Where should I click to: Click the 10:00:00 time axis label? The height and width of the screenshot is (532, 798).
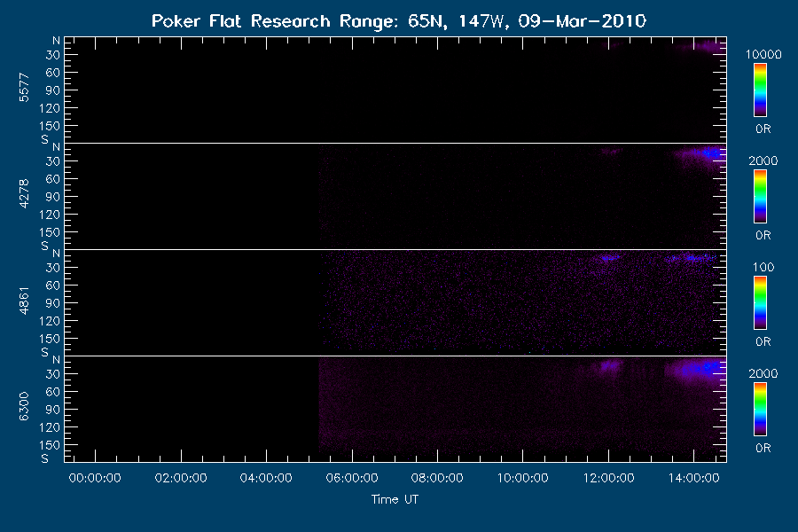point(522,478)
